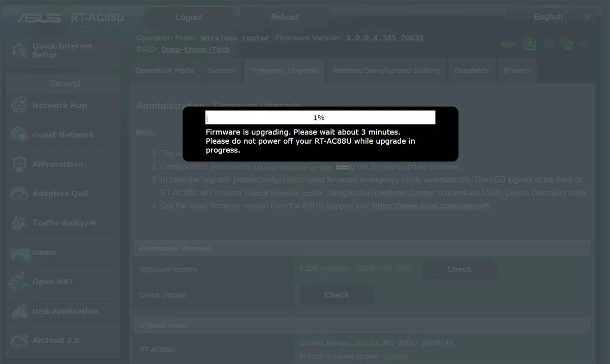Click the Adaptive QoS gauge icon
610x364 pixels.
19,194
